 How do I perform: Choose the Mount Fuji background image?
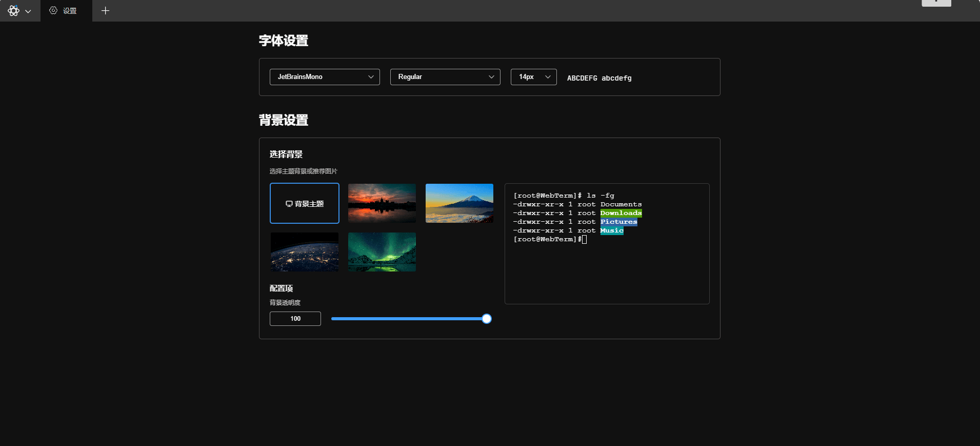click(x=459, y=203)
